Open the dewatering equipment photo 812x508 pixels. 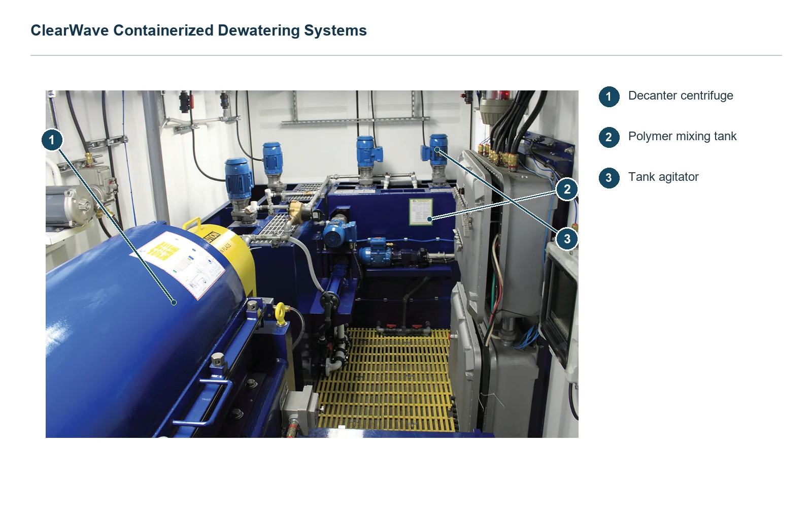(312, 264)
